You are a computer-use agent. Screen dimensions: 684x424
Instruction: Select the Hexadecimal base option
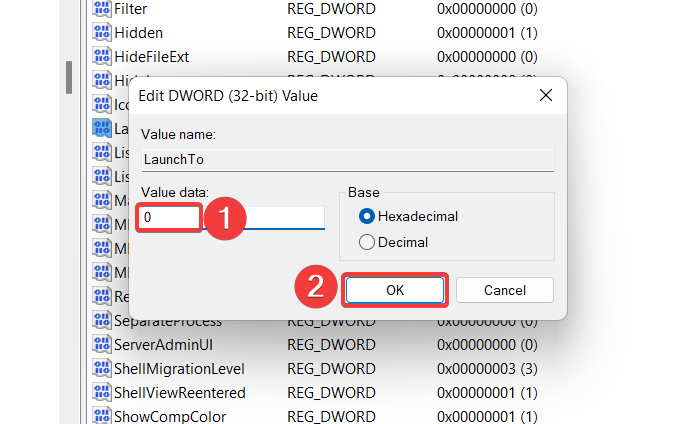367,216
